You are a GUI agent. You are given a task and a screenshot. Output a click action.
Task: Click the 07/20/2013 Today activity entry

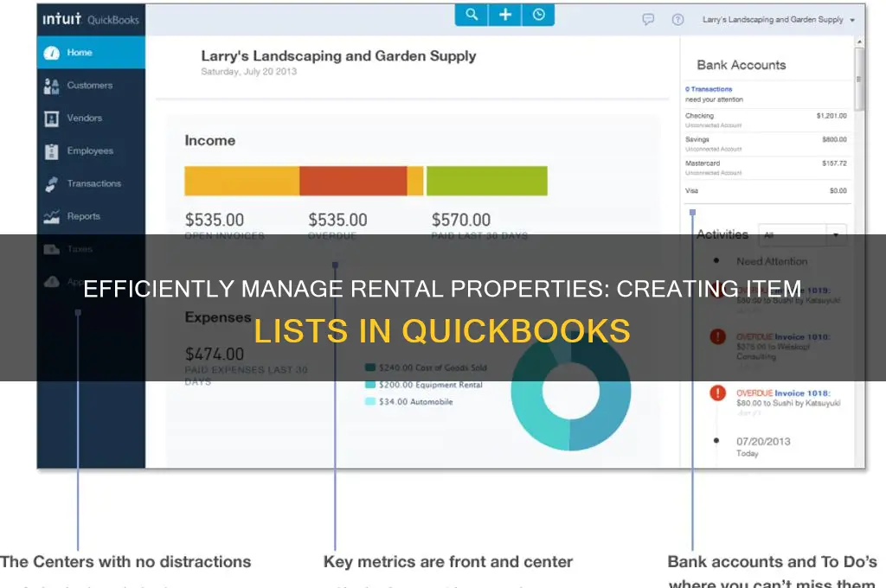point(763,447)
